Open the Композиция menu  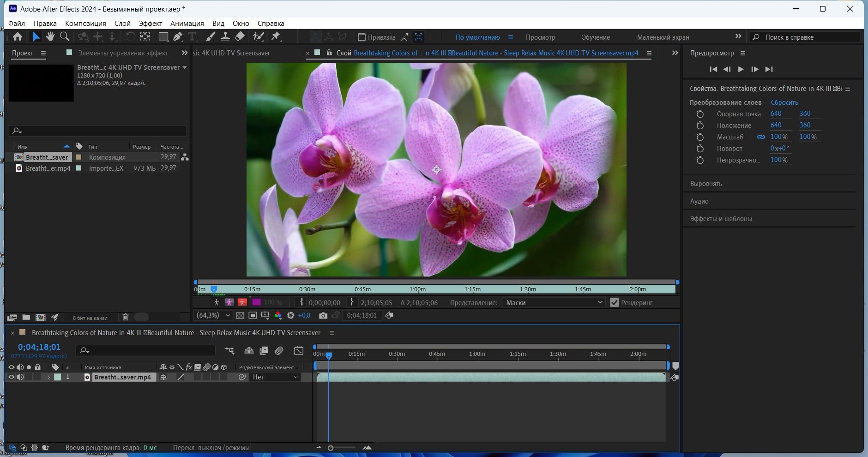(x=85, y=24)
